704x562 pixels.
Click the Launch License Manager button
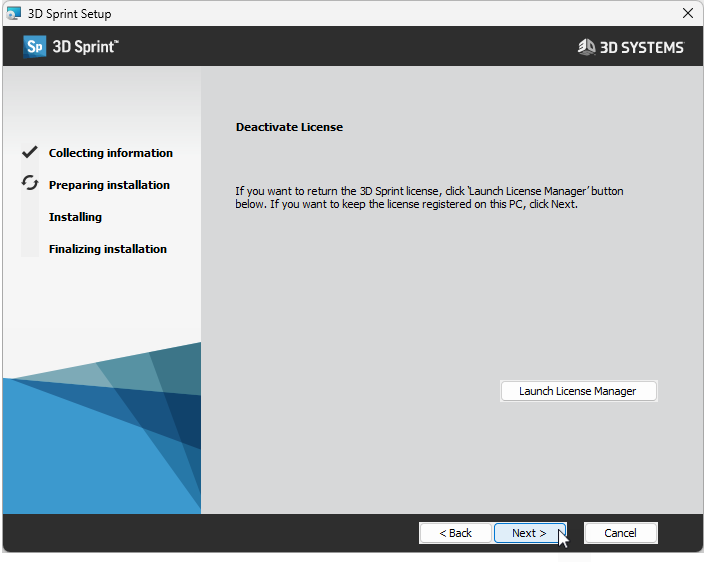tap(578, 391)
